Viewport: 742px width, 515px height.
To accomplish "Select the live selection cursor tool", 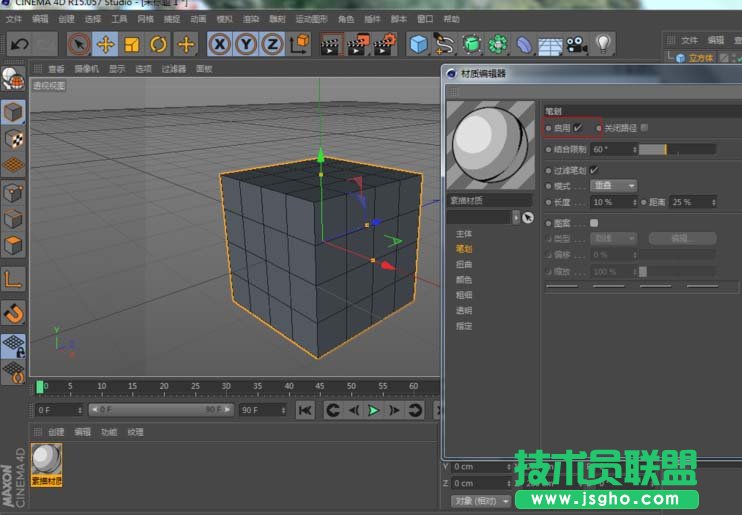I will pos(79,44).
